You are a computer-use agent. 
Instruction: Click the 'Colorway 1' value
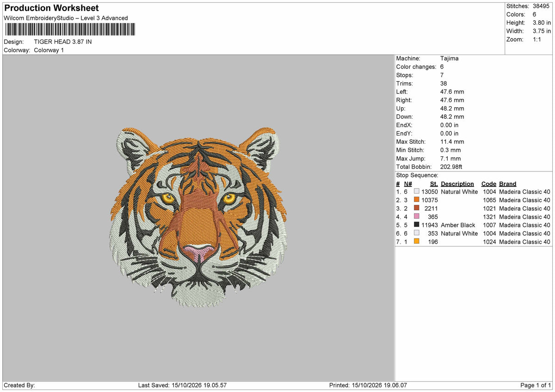(49, 50)
